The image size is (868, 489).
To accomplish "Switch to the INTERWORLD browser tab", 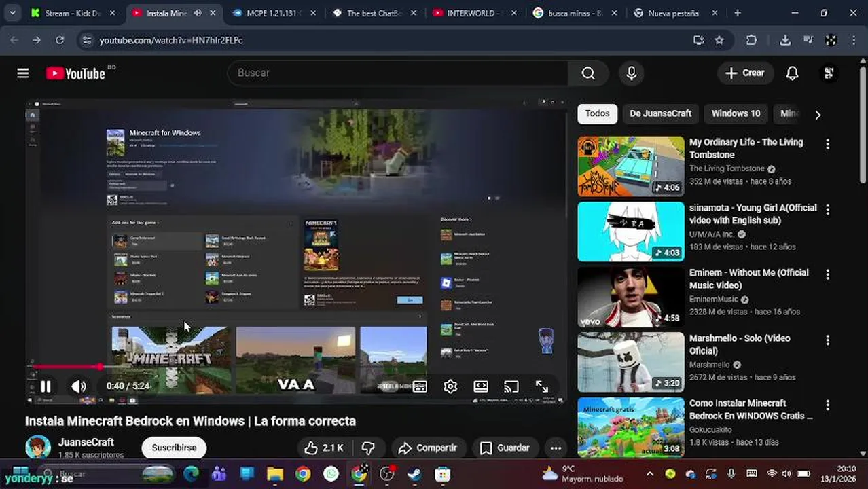I will click(x=473, y=13).
